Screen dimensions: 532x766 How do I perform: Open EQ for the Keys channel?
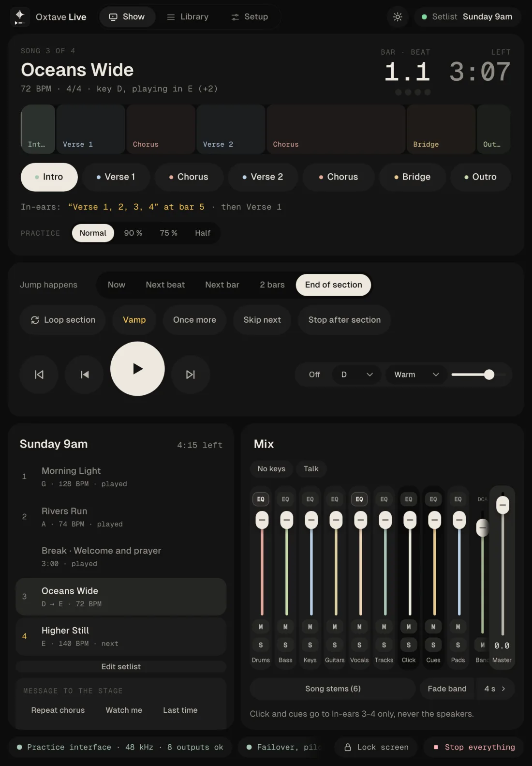pos(310,499)
